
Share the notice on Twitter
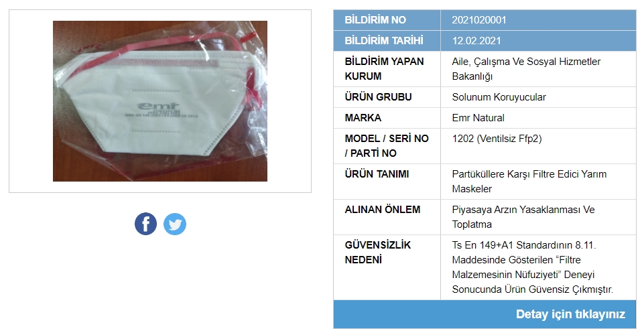(x=175, y=224)
